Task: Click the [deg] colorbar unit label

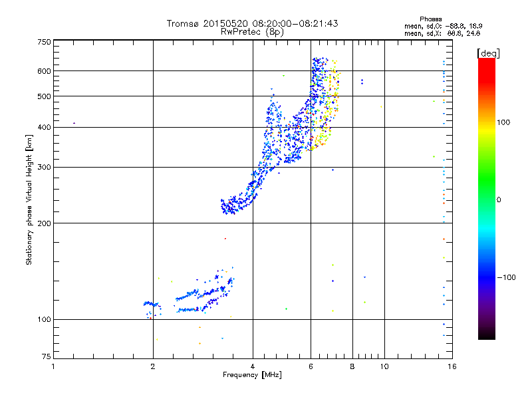Action: (488, 53)
